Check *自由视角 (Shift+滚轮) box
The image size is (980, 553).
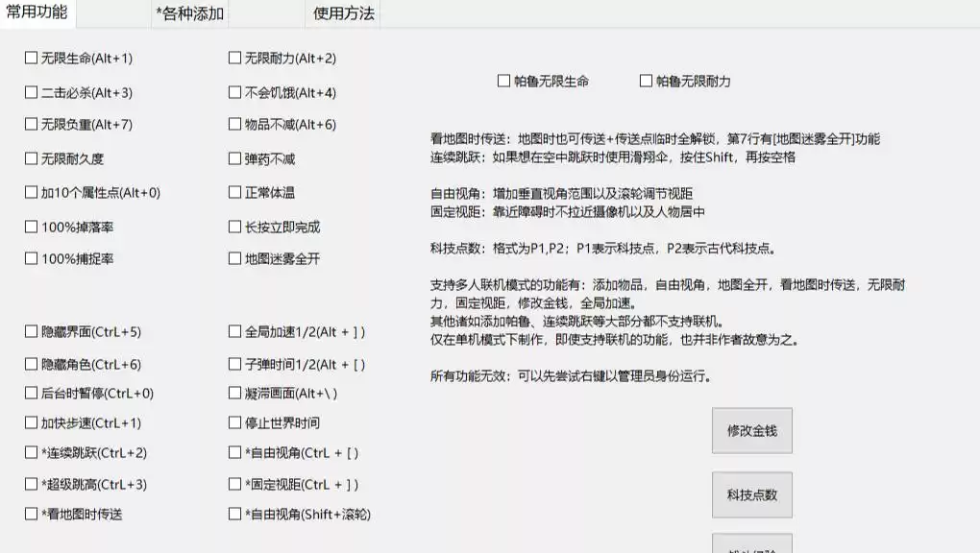[235, 514]
